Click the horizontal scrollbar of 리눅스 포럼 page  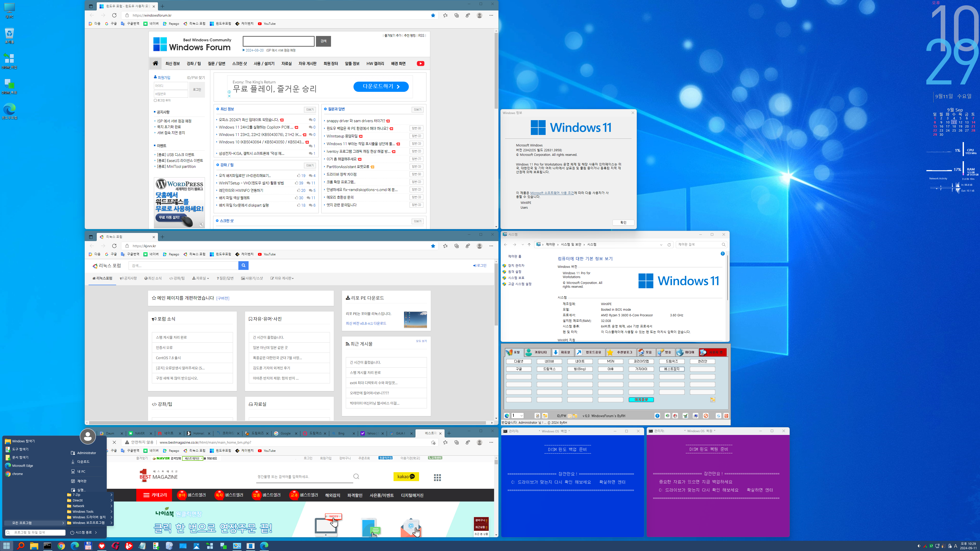pos(287,422)
